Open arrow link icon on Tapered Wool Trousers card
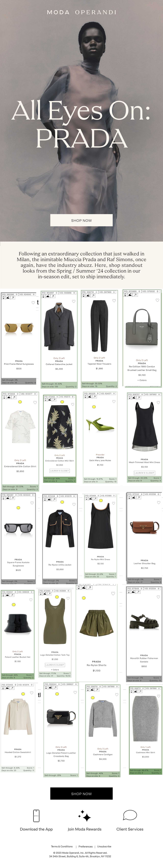The height and width of the screenshot is (868, 163). 93,296
